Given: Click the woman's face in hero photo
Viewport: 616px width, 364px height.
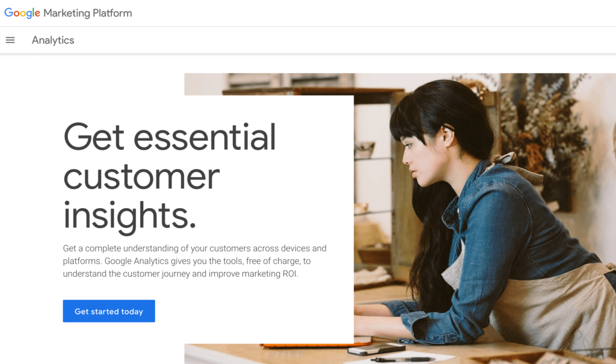Looking at the screenshot, I should pyautogui.click(x=420, y=157).
